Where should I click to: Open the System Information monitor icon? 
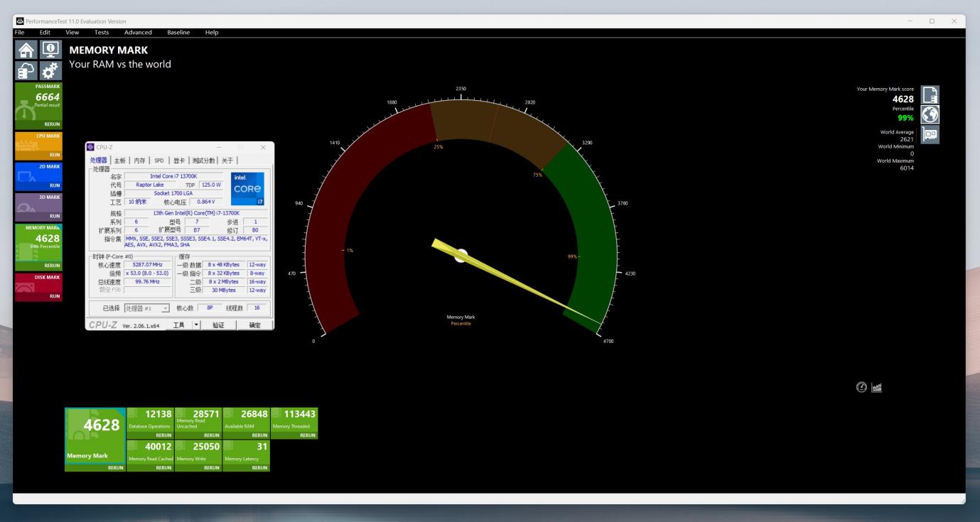point(51,49)
